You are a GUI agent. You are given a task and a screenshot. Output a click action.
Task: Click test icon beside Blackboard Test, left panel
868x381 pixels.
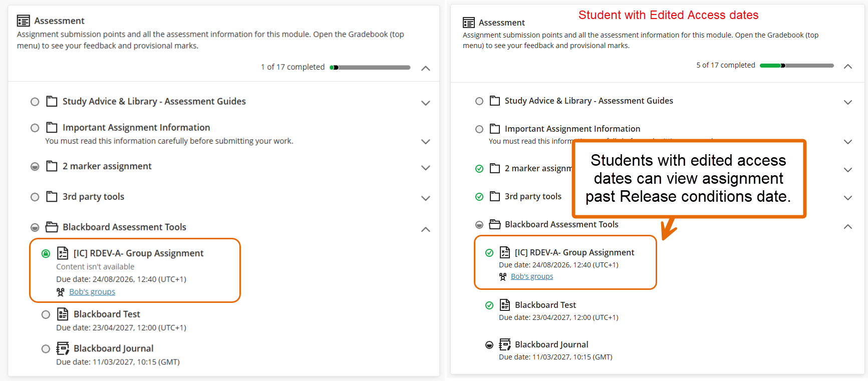(63, 314)
